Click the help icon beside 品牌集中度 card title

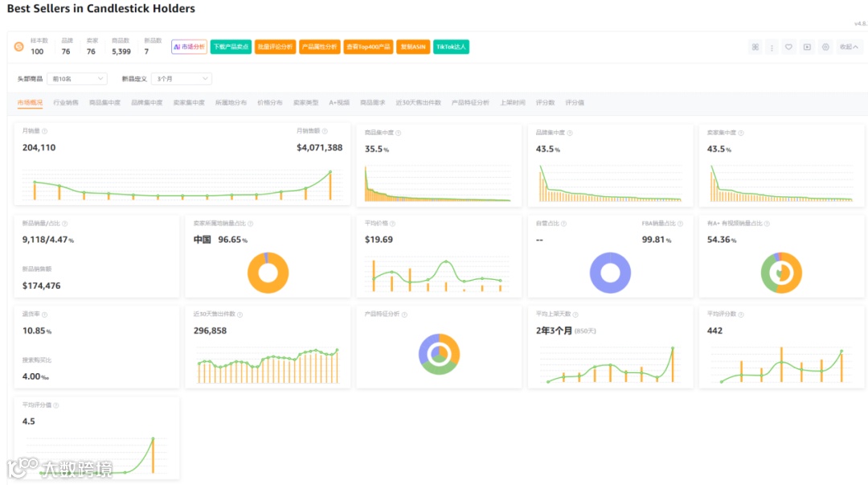click(570, 133)
